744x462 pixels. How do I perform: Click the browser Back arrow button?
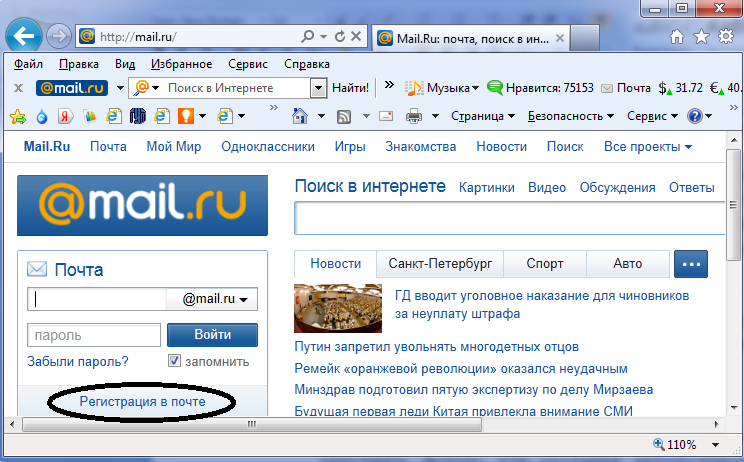(23, 36)
